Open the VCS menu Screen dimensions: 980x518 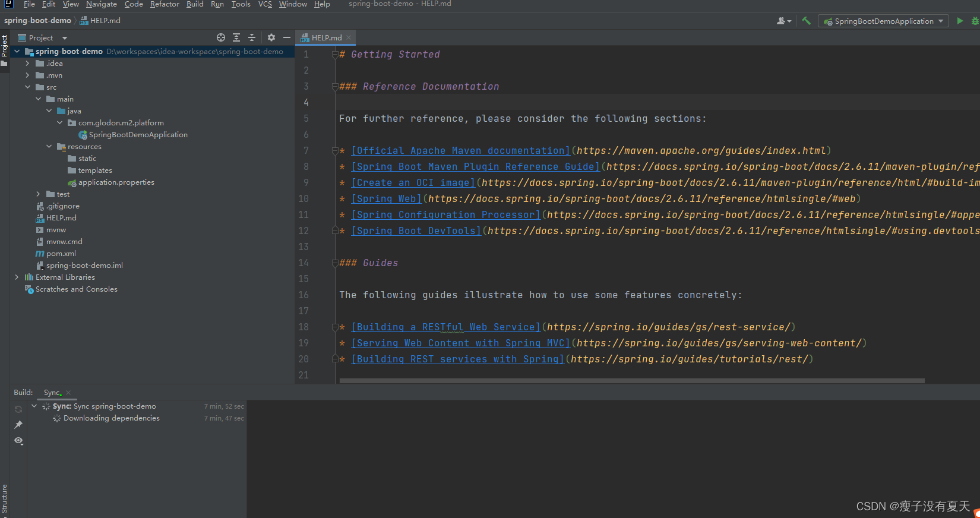265,4
